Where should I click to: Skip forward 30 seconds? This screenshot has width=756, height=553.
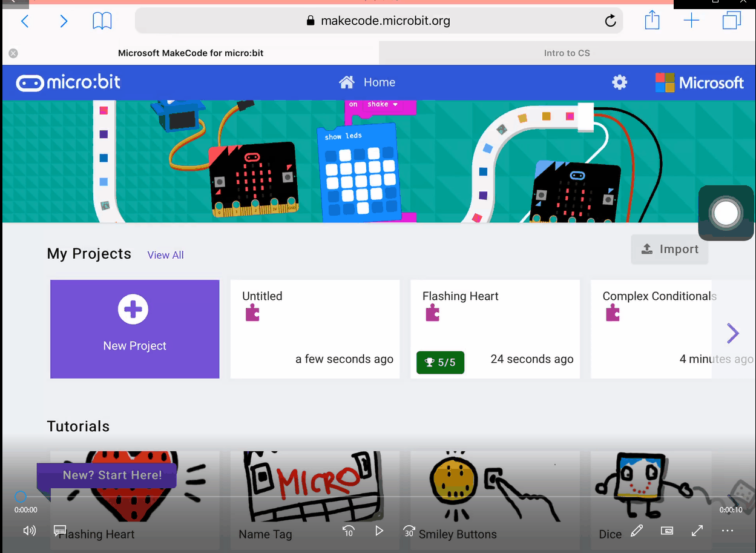click(409, 531)
